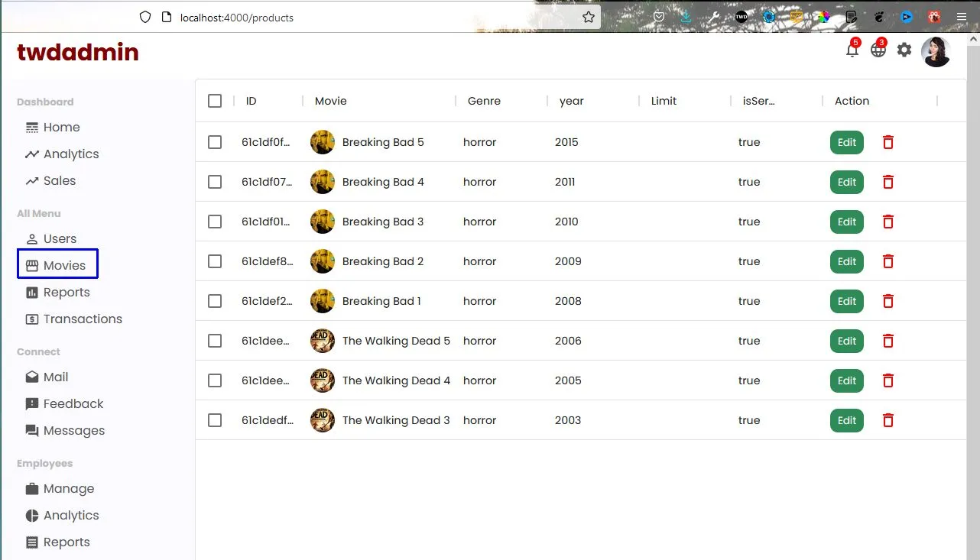Check The Walking Dead 4 row checkbox
Screen dimensions: 980x560
(215, 380)
